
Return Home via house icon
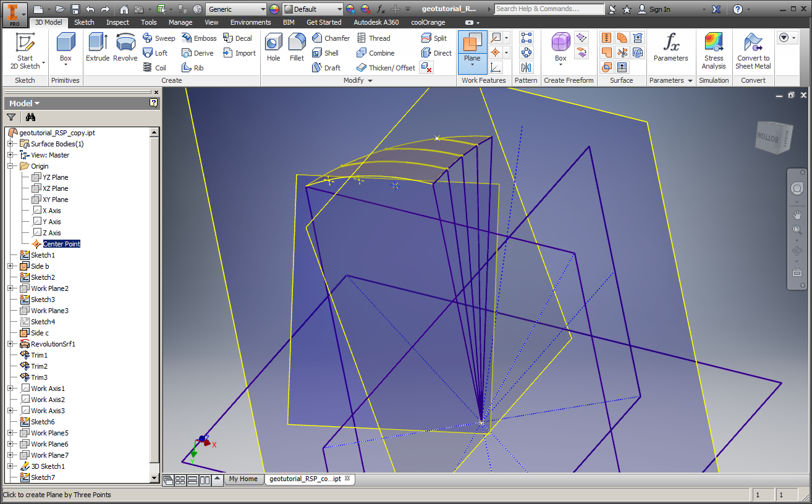pyautogui.click(x=124, y=9)
